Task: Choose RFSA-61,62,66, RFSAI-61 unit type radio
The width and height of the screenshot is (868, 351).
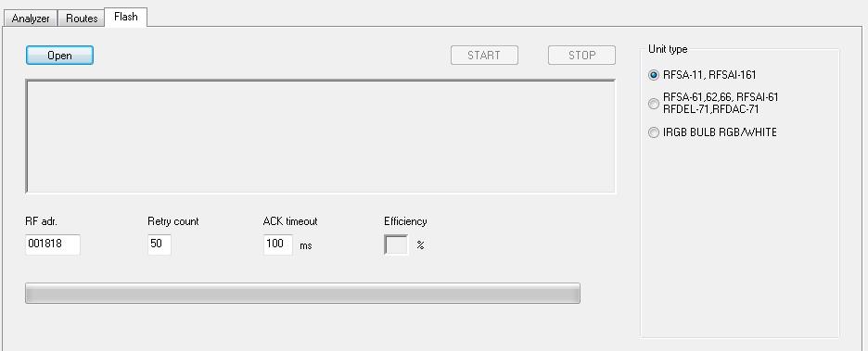Action: [713, 104]
